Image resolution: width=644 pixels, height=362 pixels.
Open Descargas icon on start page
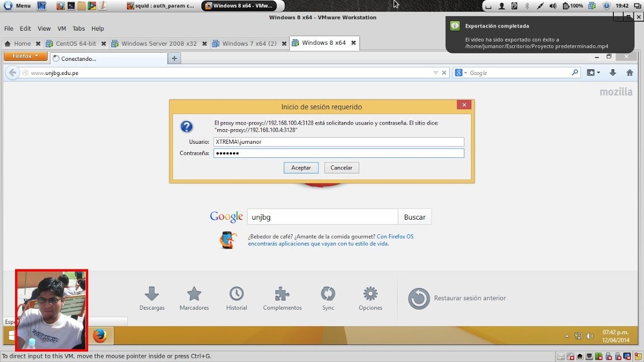pos(152,298)
